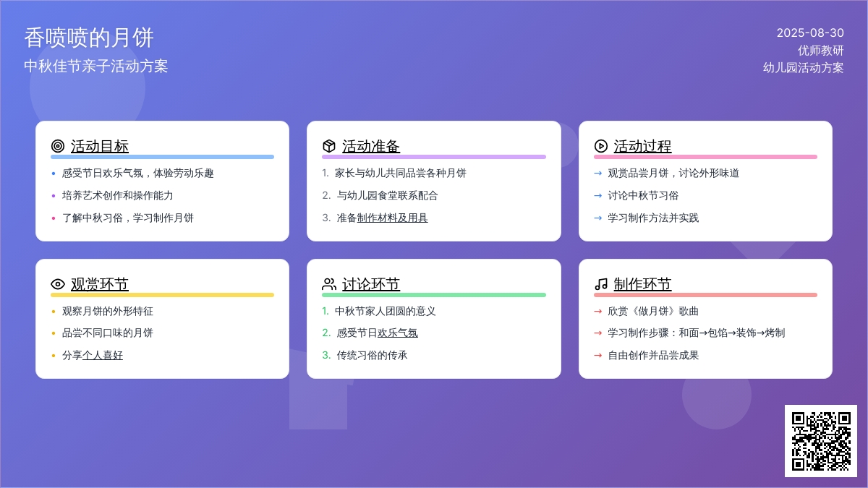Viewport: 868px width, 488px height.
Task: Select 观察月饼的外形特征 bullet
Action: (108, 312)
